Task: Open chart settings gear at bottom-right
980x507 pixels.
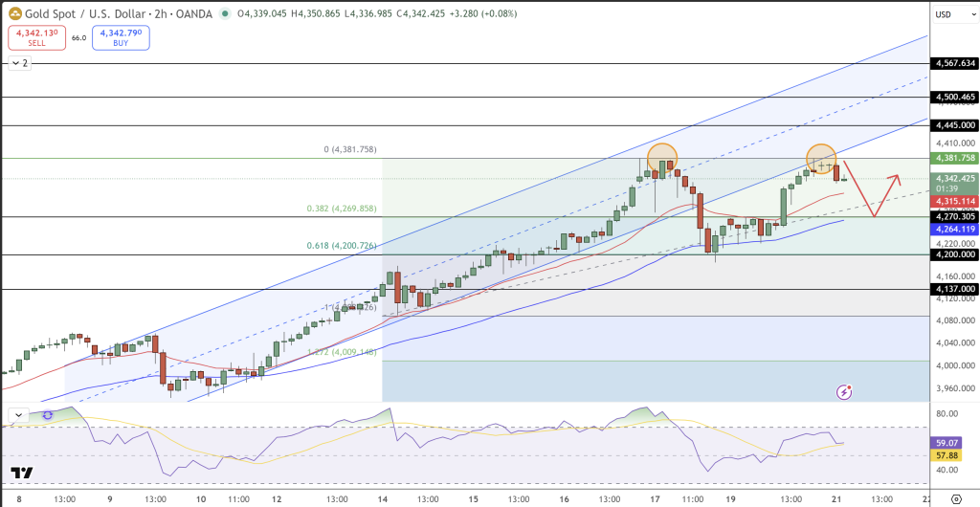Action: coord(955,498)
